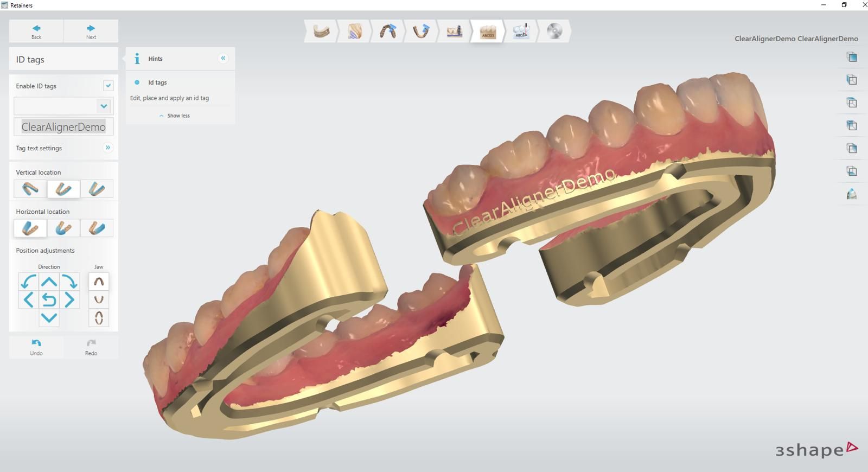
Task: Rotate the ID tag counter-clockwise
Action: [x=28, y=282]
